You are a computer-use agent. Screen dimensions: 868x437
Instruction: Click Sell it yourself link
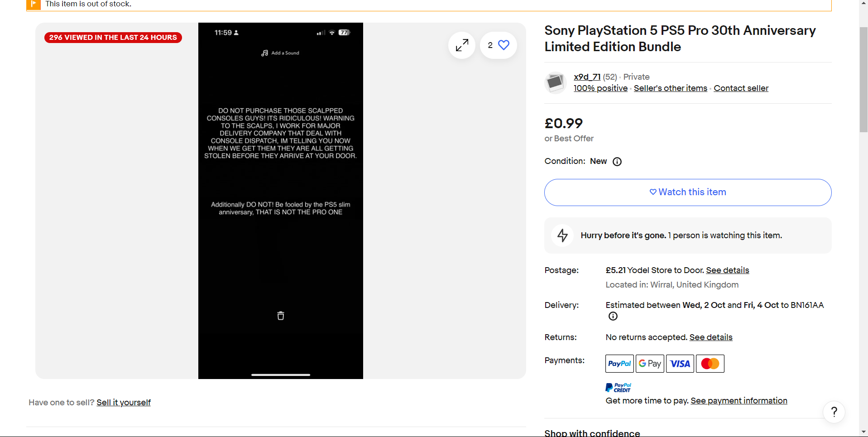point(123,403)
